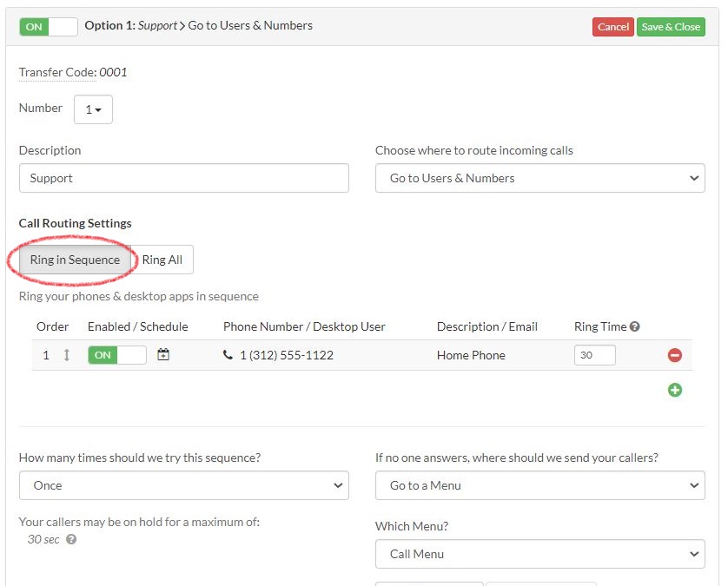Image resolution: width=728 pixels, height=586 pixels.
Task: Switch to the Ring All tab
Action: click(162, 260)
